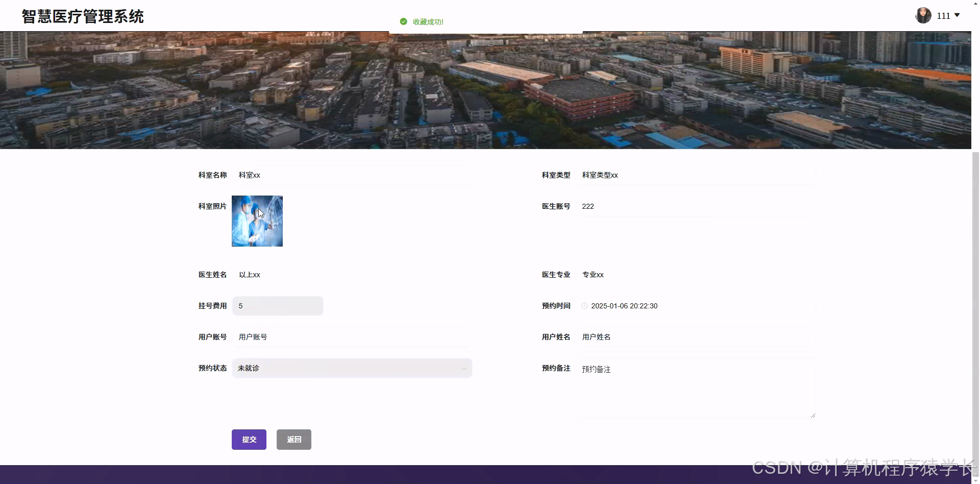This screenshot has width=980, height=484.
Task: Click the 用户姓名 input field
Action: click(x=695, y=337)
